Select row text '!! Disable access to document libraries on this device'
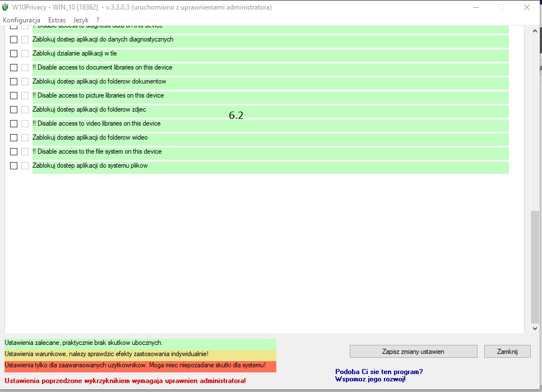 point(103,67)
